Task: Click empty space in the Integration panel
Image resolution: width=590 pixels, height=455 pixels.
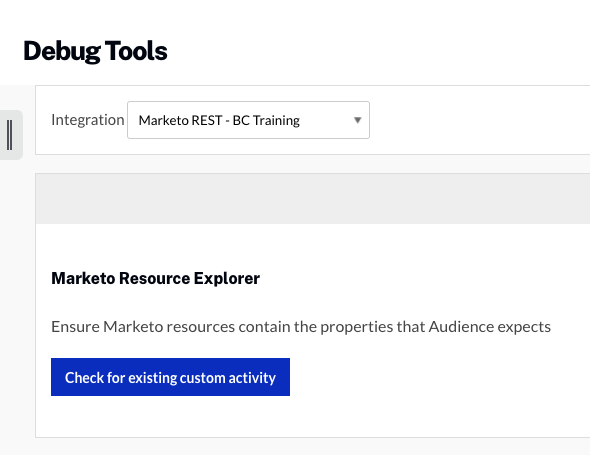Action: coord(478,120)
